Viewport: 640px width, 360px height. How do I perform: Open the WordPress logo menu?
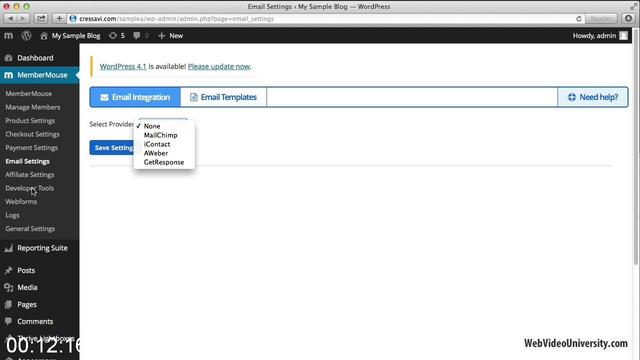coord(27,36)
